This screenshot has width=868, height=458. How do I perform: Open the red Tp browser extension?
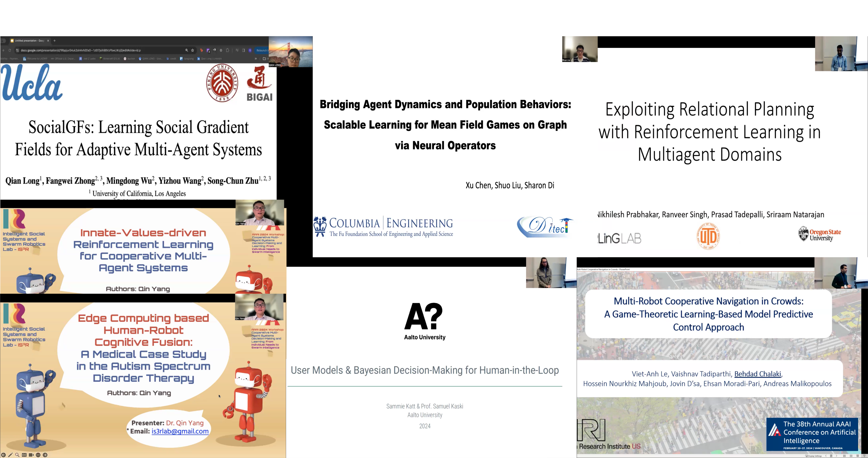[x=202, y=51]
